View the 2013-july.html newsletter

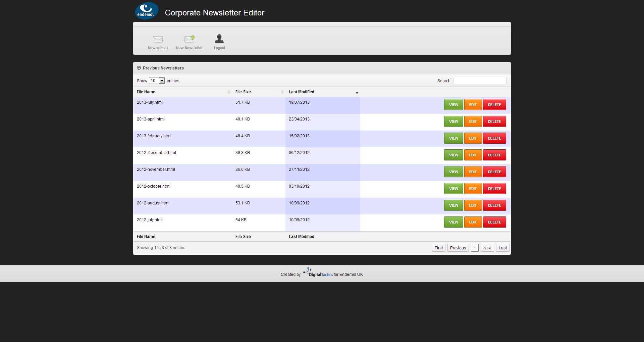tap(453, 105)
